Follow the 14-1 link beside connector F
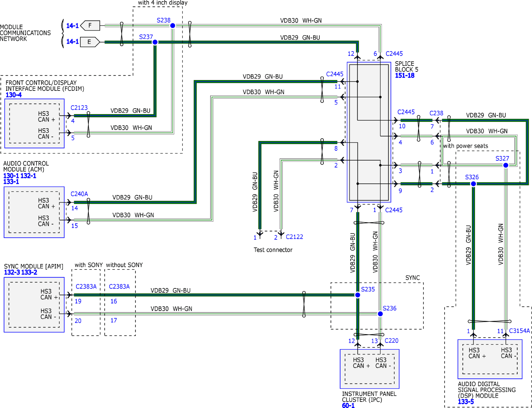 [72, 26]
